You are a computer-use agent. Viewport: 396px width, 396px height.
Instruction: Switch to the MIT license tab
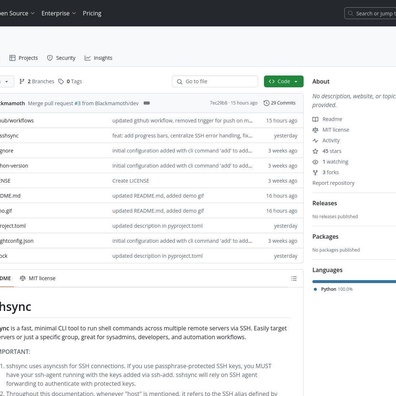pyautogui.click(x=38, y=278)
